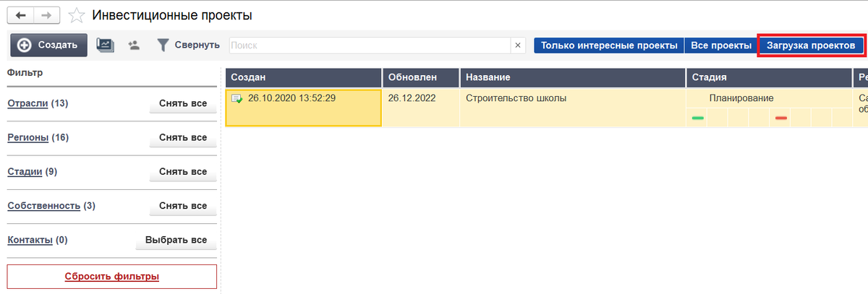Click the red stage indicator

tap(781, 118)
